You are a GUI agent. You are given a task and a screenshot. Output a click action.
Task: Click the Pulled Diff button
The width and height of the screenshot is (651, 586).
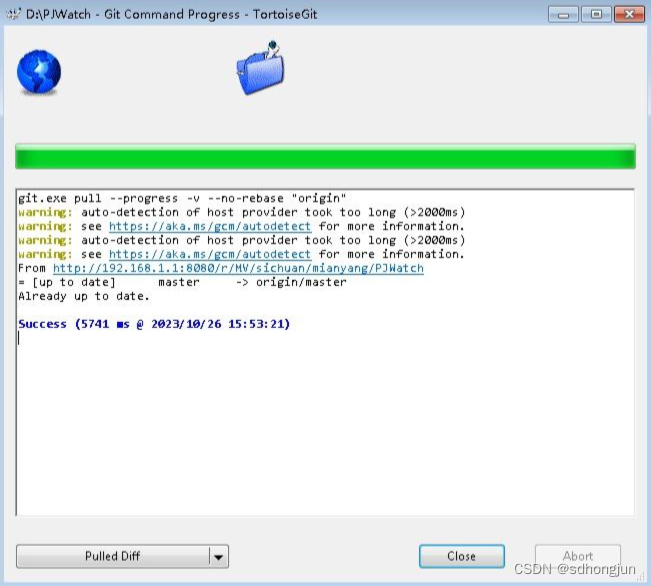(113, 557)
